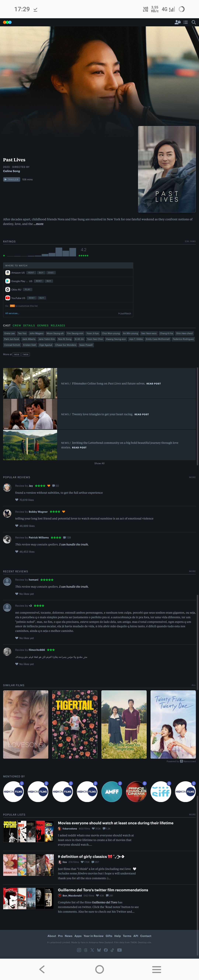Click the tallest ratings histogram bar

[x=59, y=252]
